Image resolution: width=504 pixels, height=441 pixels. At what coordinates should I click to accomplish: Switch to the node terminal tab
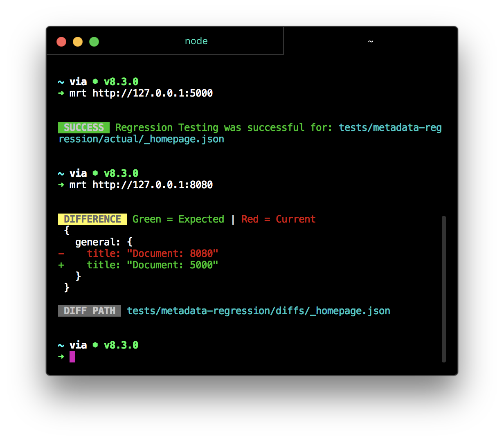165,41
